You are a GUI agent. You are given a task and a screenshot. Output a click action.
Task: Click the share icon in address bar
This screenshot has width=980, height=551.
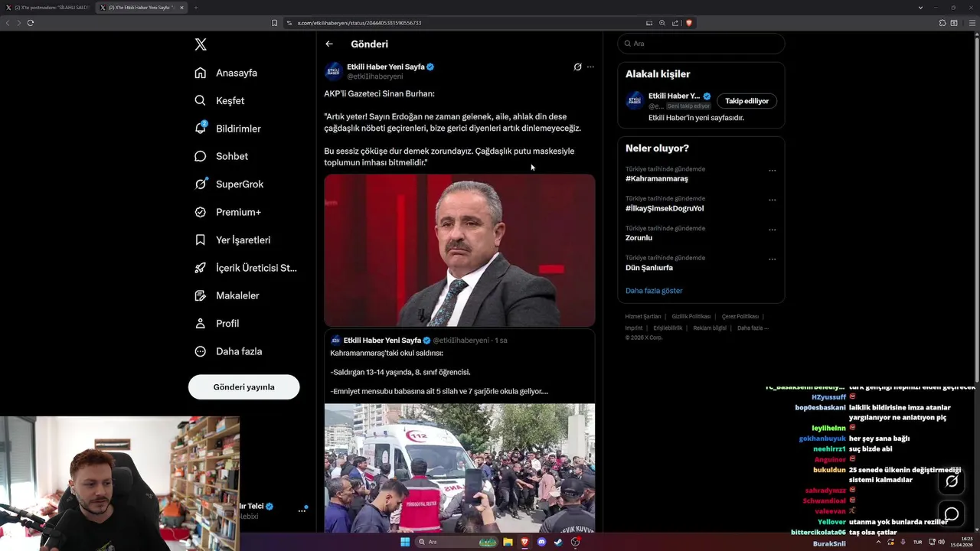tap(675, 23)
